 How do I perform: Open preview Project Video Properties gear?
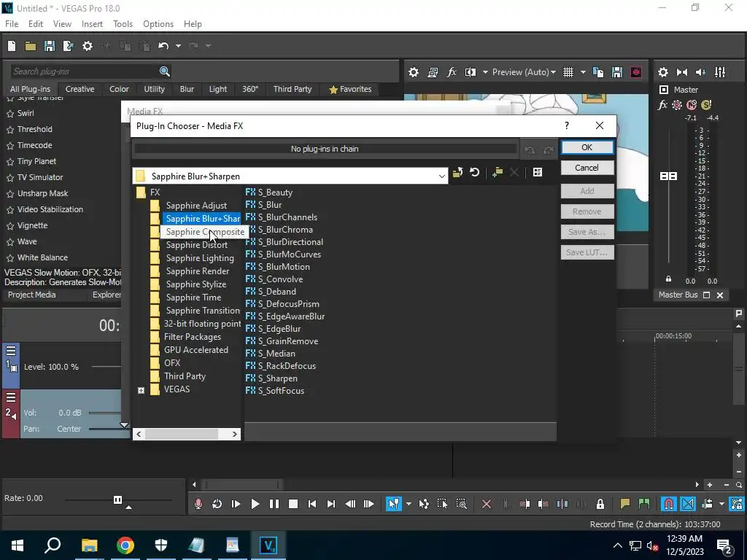point(414,72)
